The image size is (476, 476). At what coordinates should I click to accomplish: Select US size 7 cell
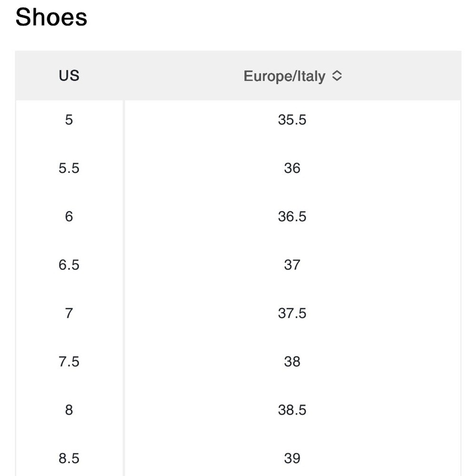tap(69, 313)
